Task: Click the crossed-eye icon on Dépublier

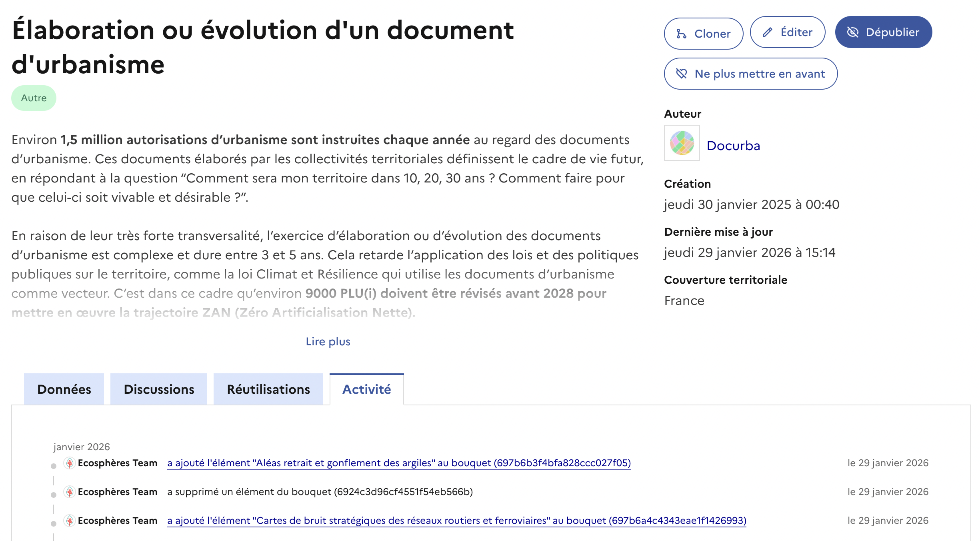Action: 852,32
